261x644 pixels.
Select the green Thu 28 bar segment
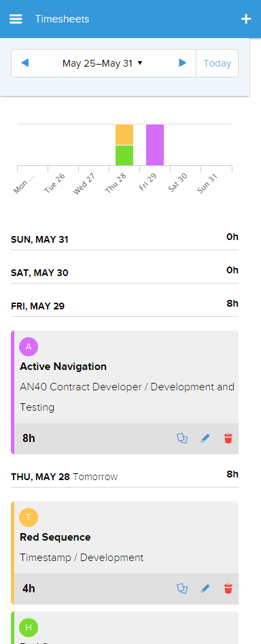[124, 155]
